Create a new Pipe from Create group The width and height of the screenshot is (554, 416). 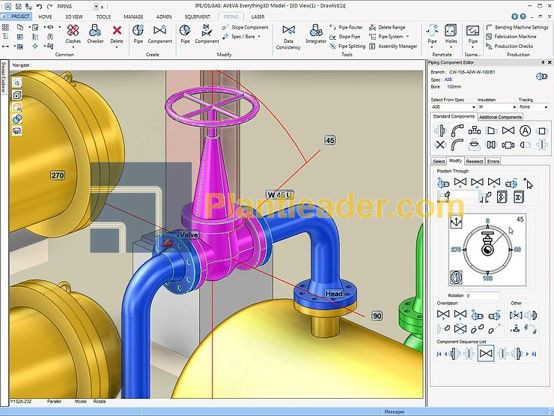(138, 34)
